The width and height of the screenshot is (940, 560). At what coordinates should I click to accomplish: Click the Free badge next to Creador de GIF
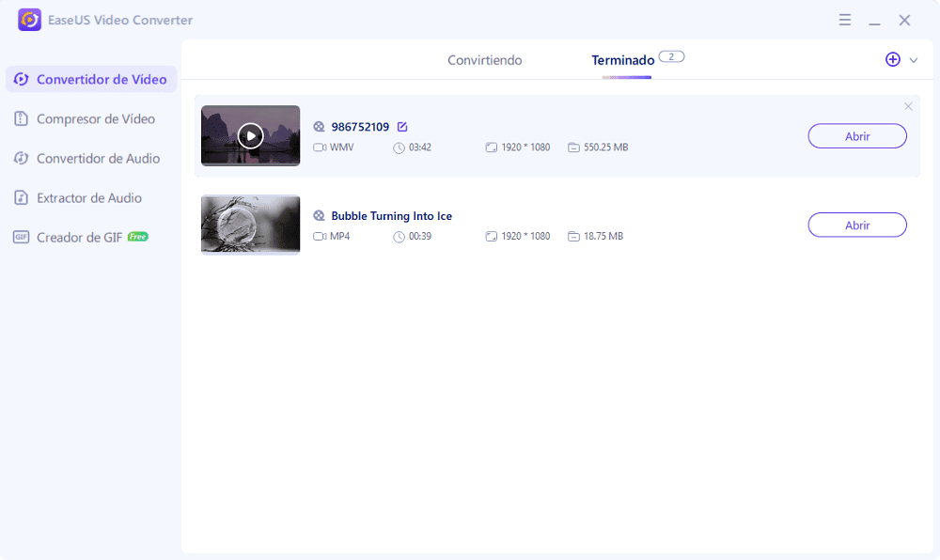point(138,237)
